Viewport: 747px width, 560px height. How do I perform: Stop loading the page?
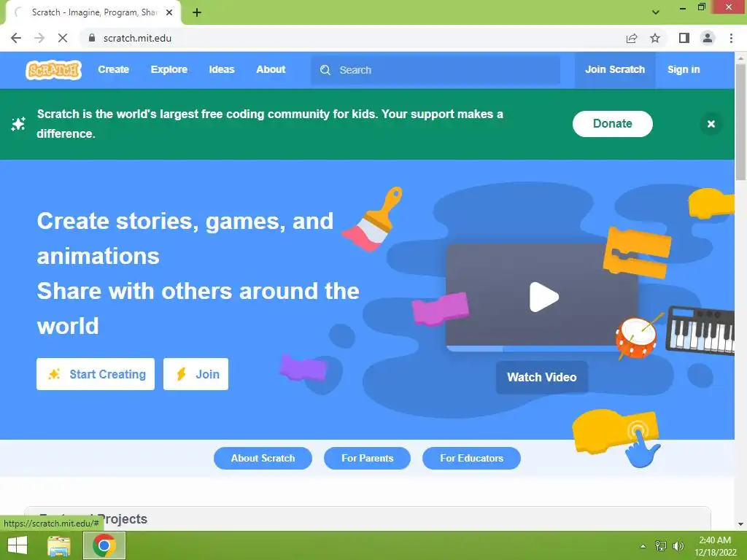pos(63,38)
